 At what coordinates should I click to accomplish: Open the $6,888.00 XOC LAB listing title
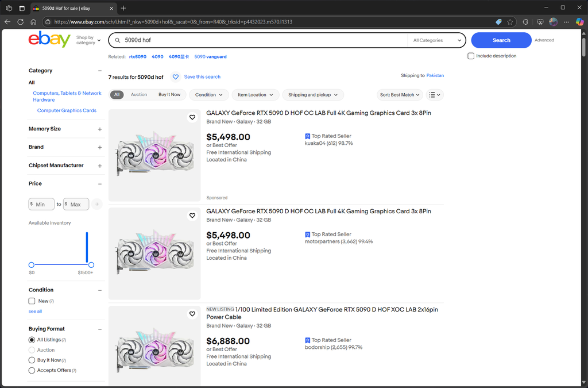(x=322, y=313)
